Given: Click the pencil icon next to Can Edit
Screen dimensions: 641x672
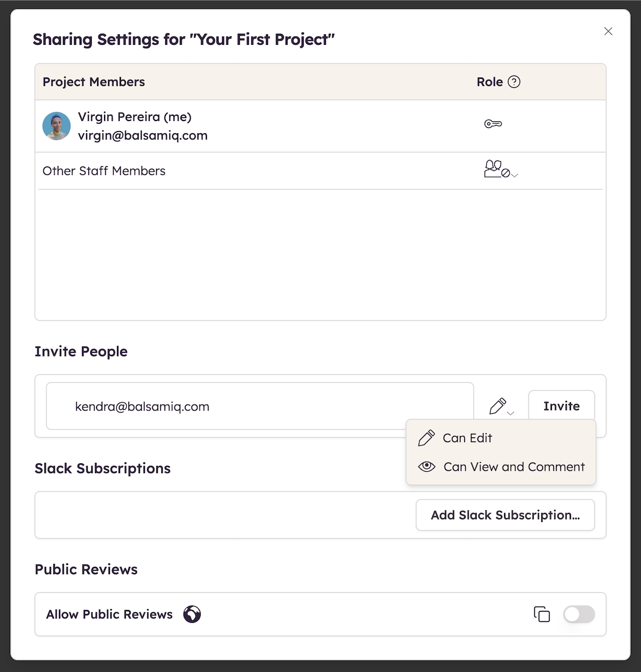Looking at the screenshot, I should [426, 437].
